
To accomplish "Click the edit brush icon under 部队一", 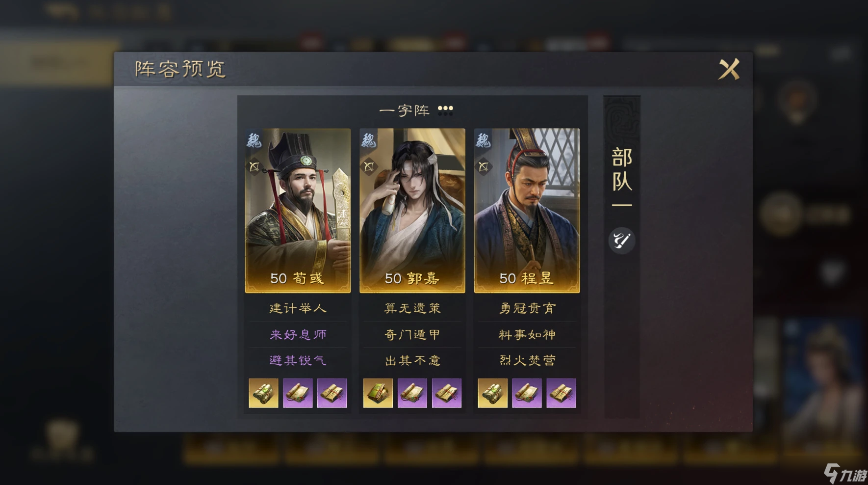I will 621,240.
